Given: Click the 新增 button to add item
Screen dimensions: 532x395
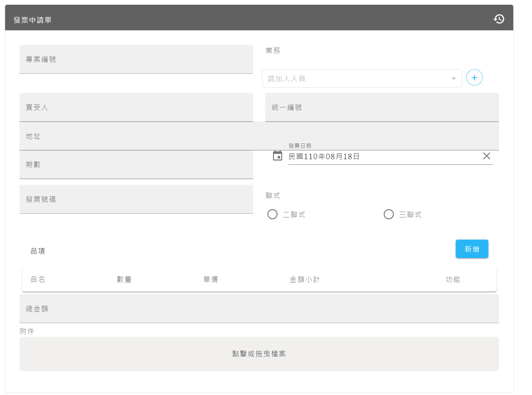Looking at the screenshot, I should click(472, 249).
